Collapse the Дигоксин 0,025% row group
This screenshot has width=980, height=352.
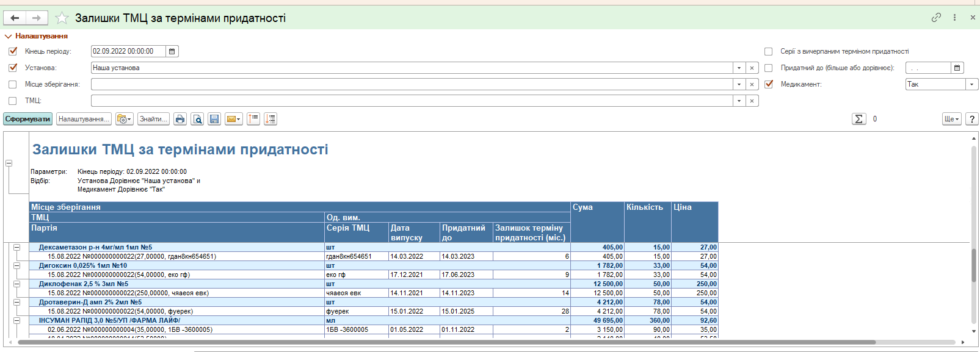16,265
